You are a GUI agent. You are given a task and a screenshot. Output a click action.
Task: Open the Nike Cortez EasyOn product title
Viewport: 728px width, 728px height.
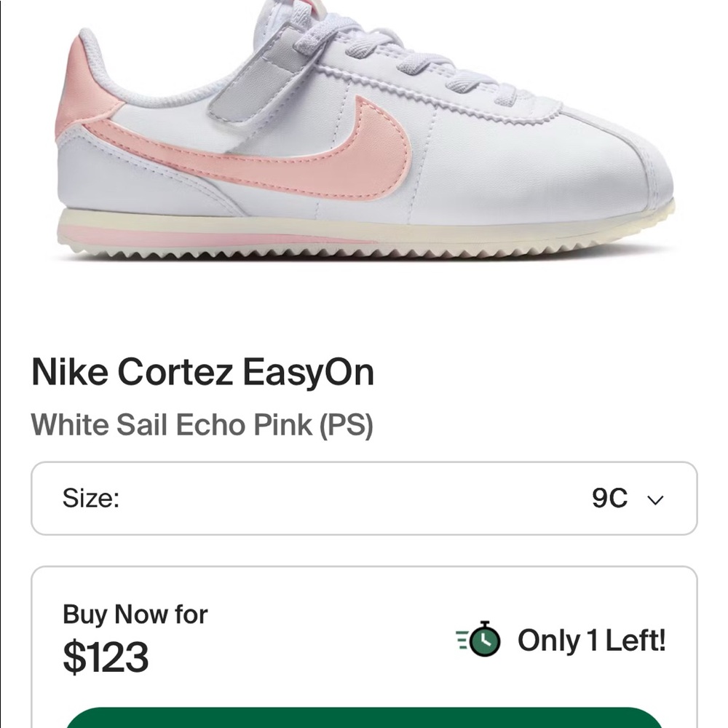pos(204,373)
